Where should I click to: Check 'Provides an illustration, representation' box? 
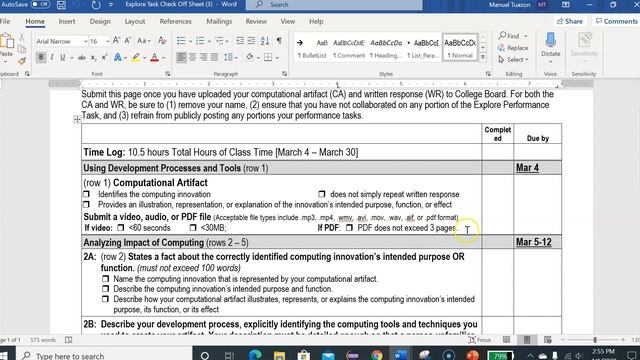coord(87,204)
